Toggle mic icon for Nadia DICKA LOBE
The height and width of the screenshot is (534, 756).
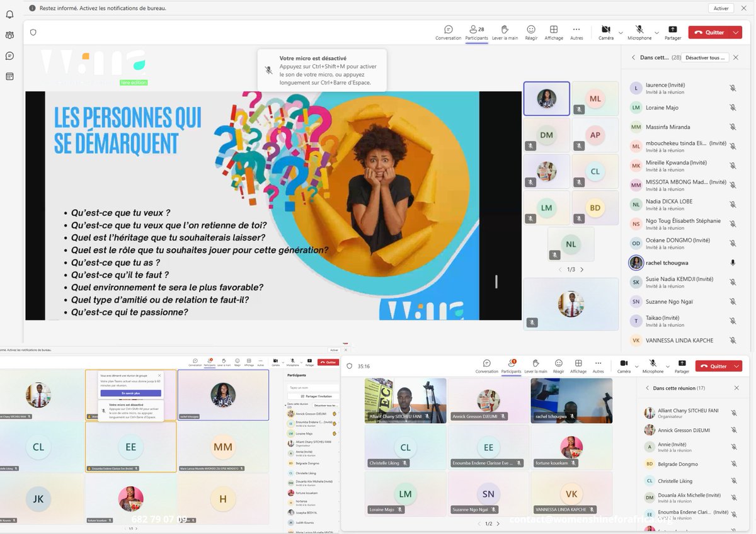coord(733,205)
